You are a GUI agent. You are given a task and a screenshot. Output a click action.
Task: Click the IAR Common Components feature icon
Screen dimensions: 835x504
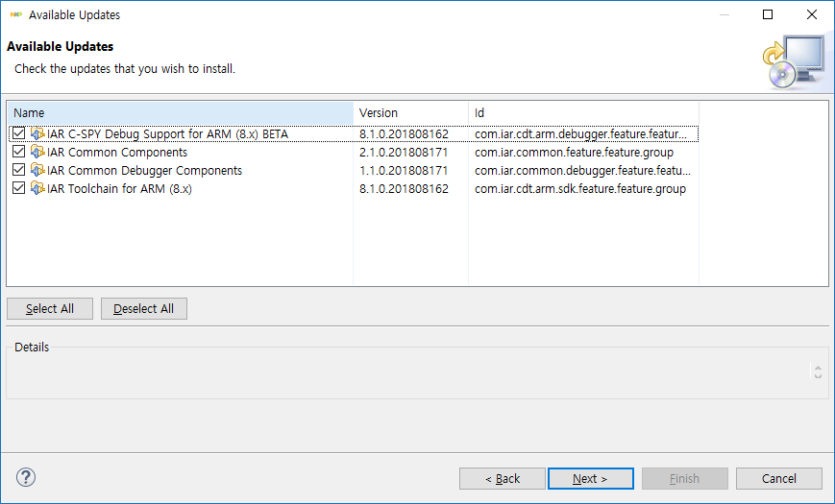click(x=37, y=153)
